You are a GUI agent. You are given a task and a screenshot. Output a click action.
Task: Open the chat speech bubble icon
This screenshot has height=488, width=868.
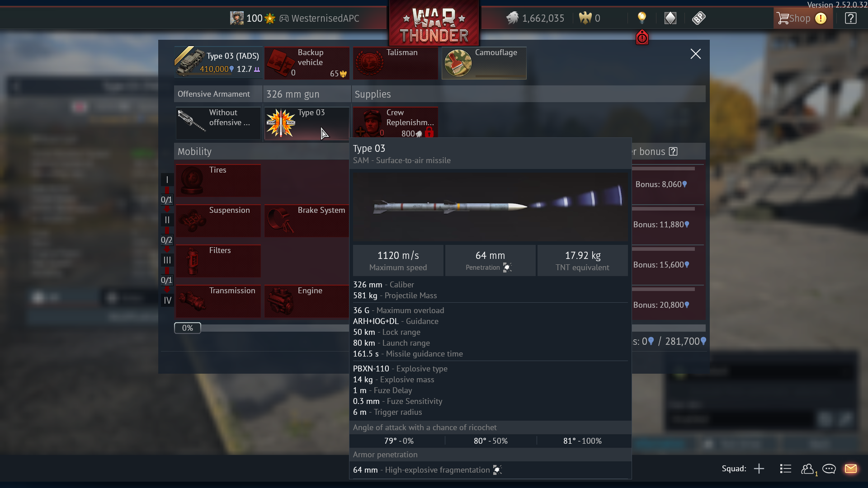click(829, 469)
